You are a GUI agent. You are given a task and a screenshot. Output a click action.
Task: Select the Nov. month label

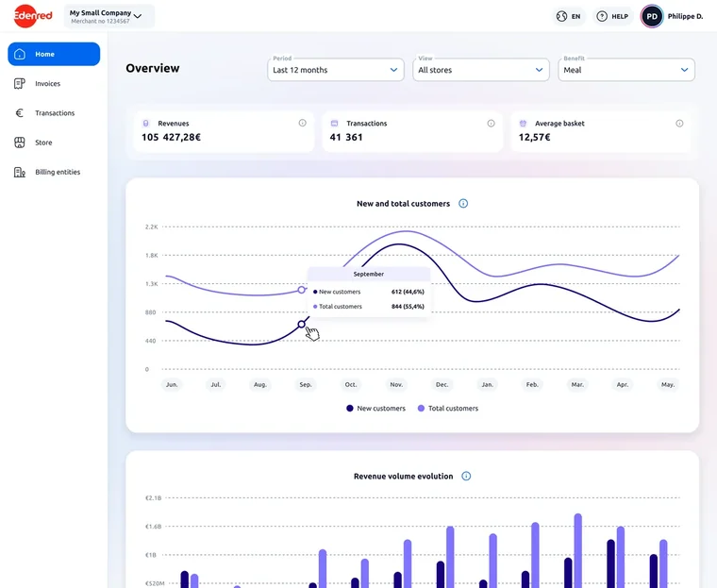point(396,385)
